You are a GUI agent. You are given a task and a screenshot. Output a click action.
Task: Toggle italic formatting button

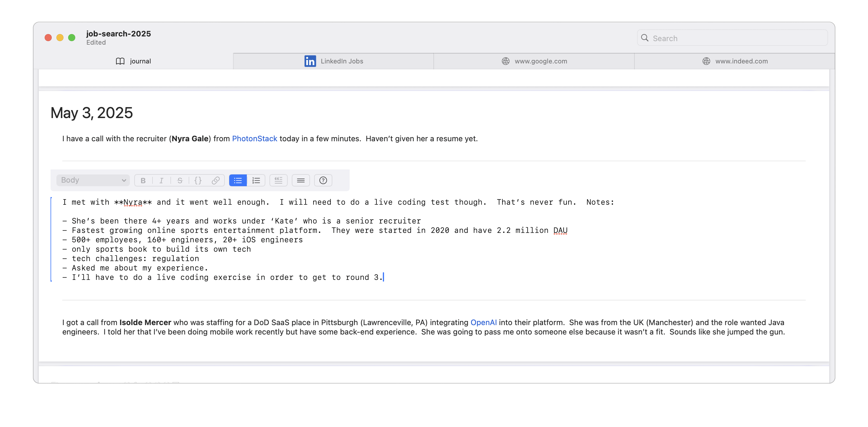pyautogui.click(x=161, y=181)
